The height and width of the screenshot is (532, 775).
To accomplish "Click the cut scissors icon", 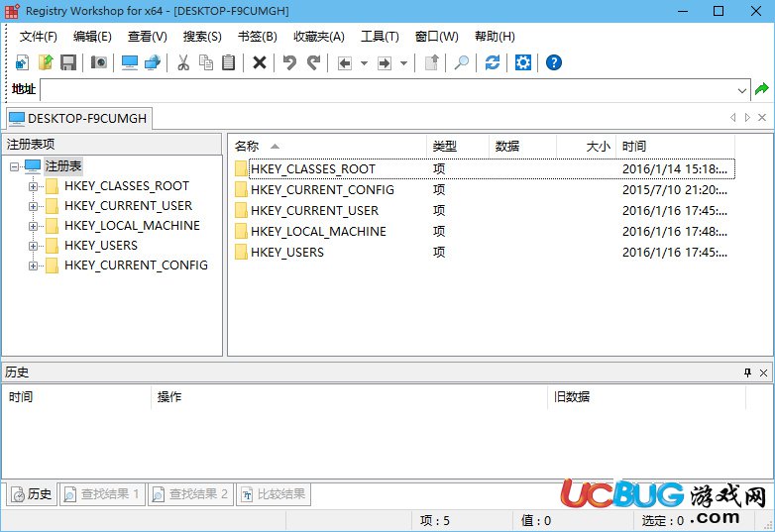I will [183, 62].
